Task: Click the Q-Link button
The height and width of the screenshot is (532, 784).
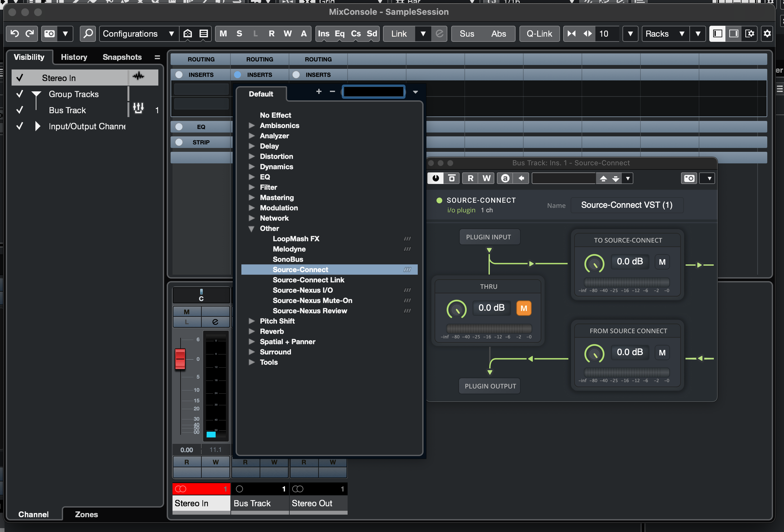Action: click(x=539, y=33)
